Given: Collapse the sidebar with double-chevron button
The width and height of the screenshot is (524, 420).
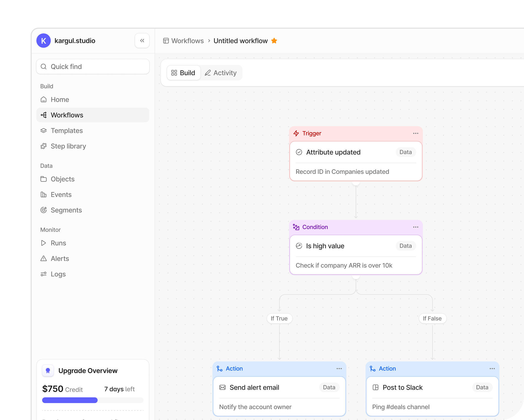Looking at the screenshot, I should point(142,41).
